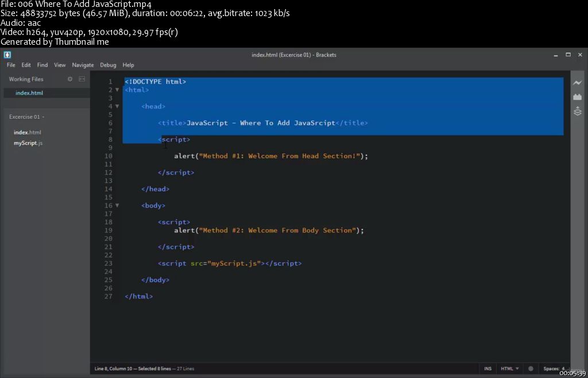This screenshot has height=378, width=588.
Task: Click the opening <script> tag on line 18
Action: 173,222
